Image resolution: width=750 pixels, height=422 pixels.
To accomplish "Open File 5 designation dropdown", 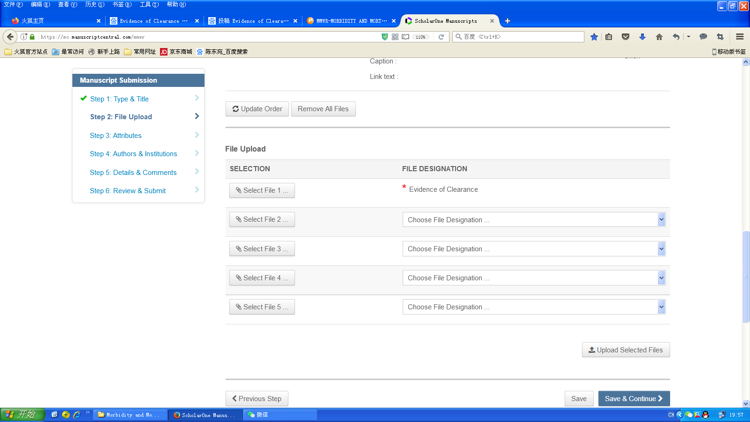I will point(533,307).
